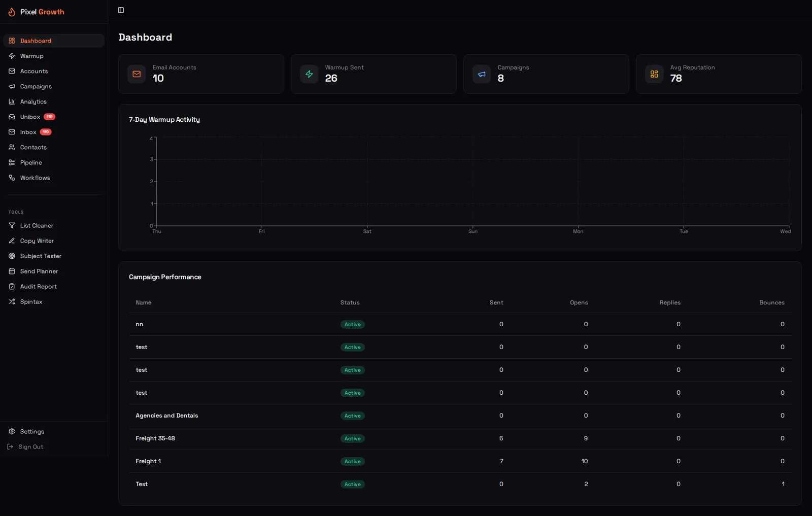The height and width of the screenshot is (516, 812).
Task: Click the Workflows sidebar icon
Action: pyautogui.click(x=12, y=178)
